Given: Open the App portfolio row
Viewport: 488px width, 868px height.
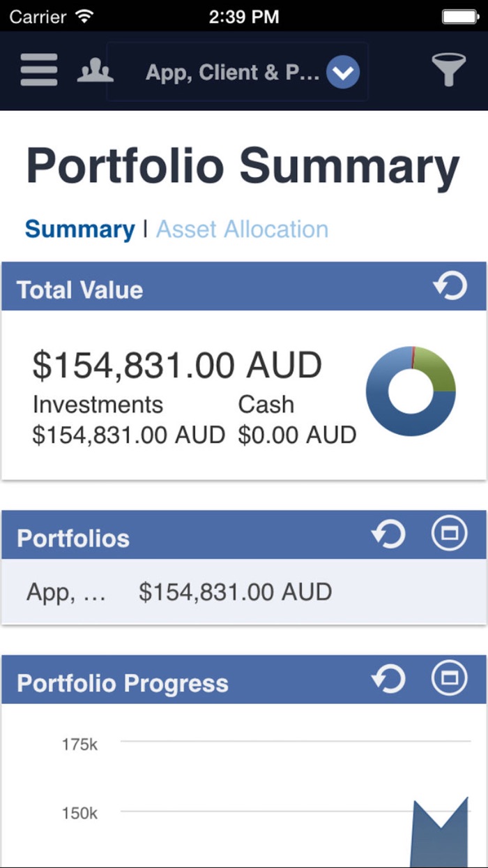Looking at the screenshot, I should 178,592.
